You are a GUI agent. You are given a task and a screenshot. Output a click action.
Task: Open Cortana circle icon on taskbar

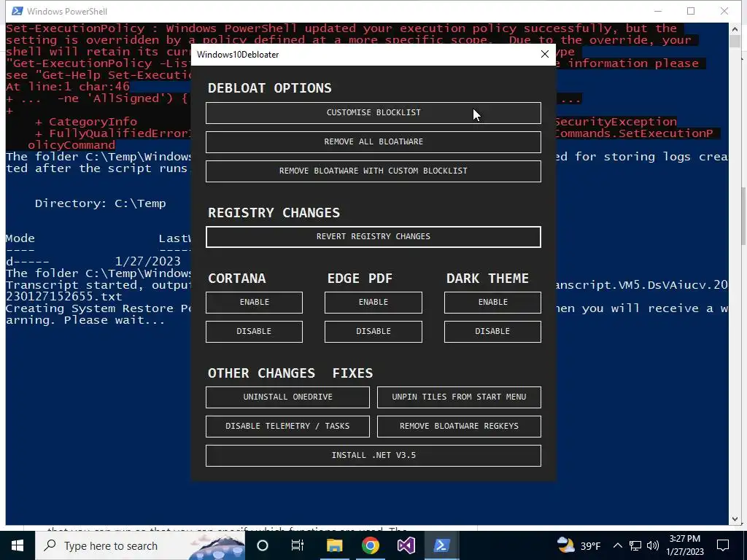[263, 545]
